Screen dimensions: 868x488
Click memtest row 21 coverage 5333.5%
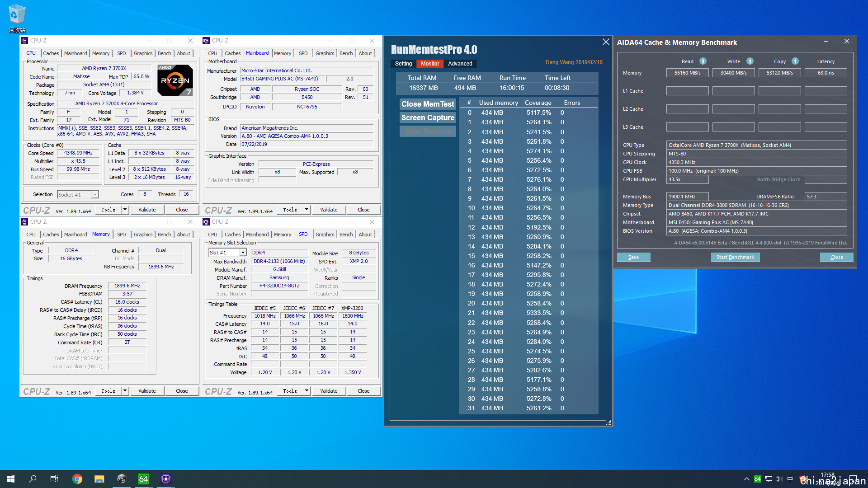click(x=539, y=313)
